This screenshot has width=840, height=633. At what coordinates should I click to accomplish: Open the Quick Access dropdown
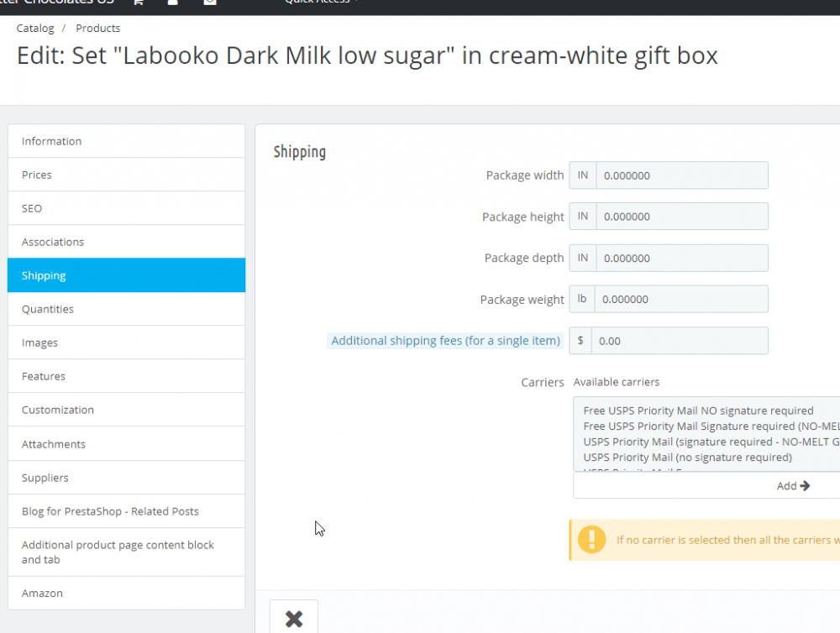tap(323, 3)
